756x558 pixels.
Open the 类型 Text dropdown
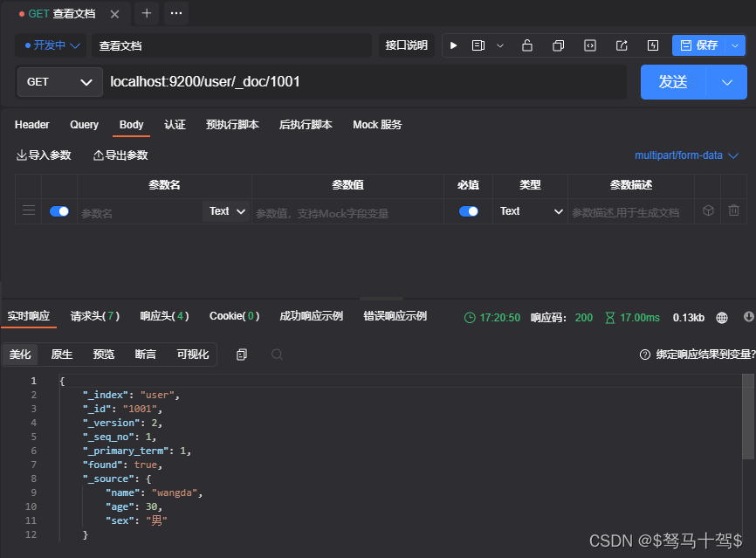pos(531,211)
